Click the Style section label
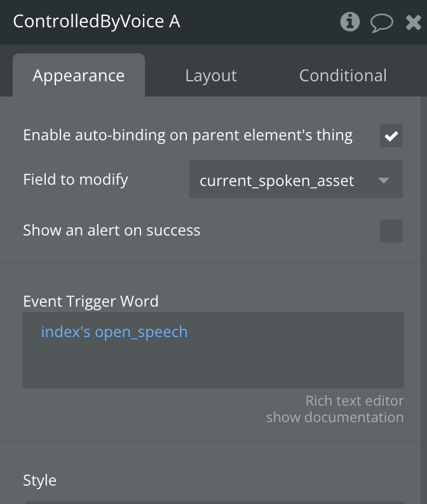 point(39,481)
